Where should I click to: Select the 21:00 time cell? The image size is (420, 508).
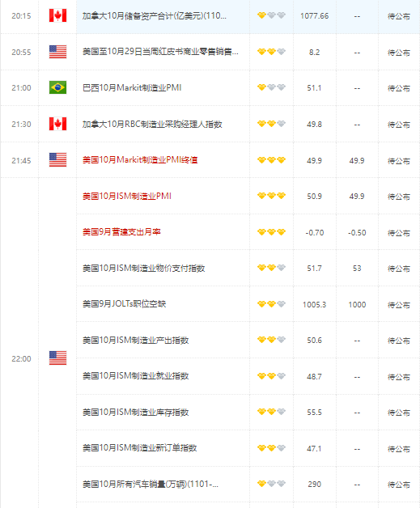[21, 88]
